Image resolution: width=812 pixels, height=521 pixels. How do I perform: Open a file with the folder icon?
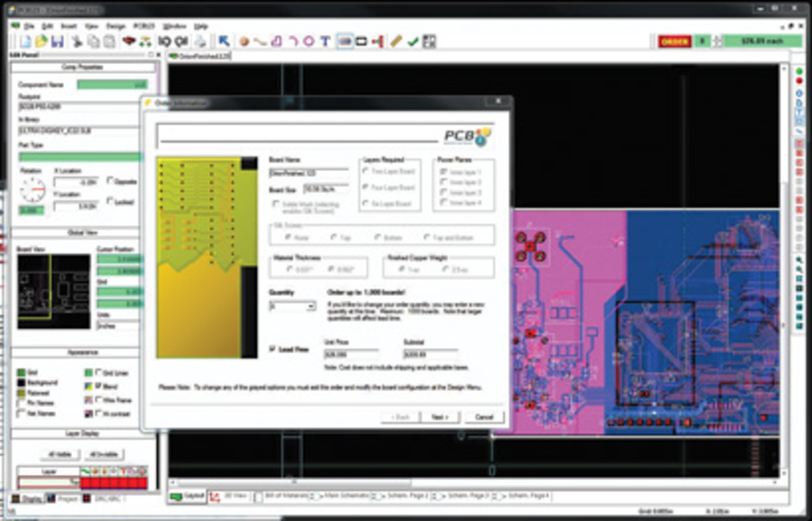(41, 41)
